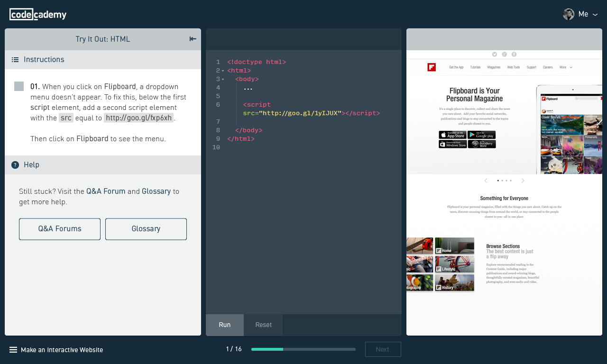Go to previous carousel slide arrow

coord(486,181)
